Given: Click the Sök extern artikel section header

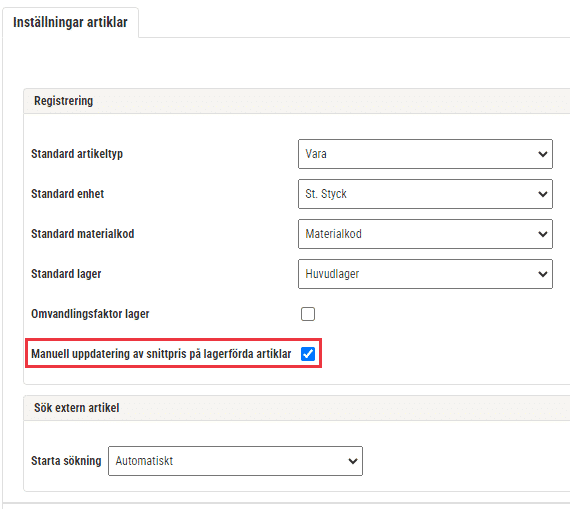Looking at the screenshot, I should (x=77, y=408).
